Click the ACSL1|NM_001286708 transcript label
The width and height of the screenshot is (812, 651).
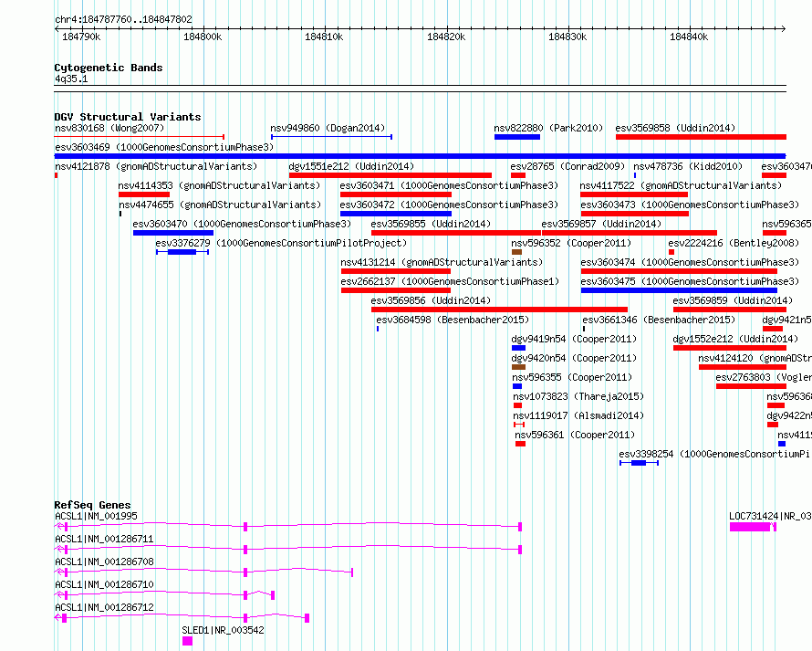click(104, 562)
